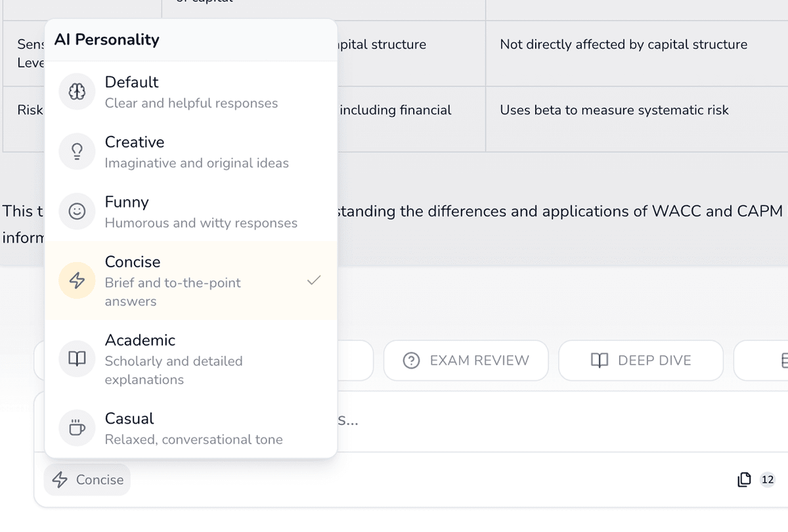Collapse the Concise personality selector button

point(87,480)
